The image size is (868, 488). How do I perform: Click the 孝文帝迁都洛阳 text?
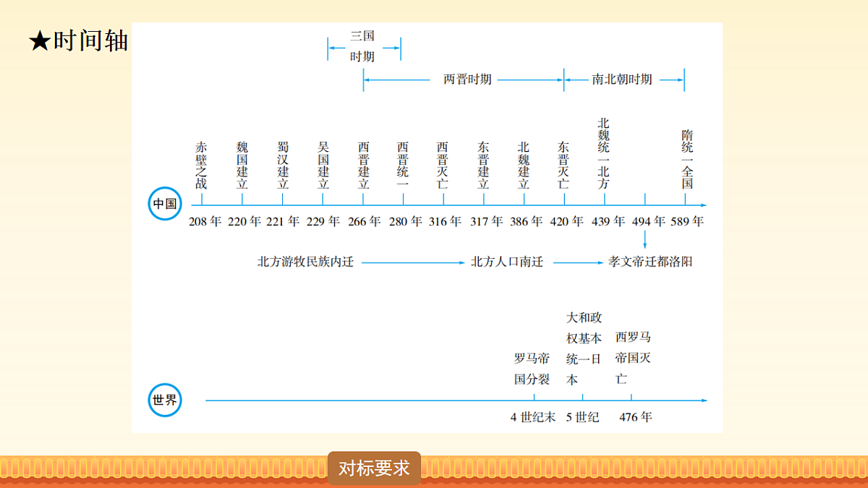point(650,262)
